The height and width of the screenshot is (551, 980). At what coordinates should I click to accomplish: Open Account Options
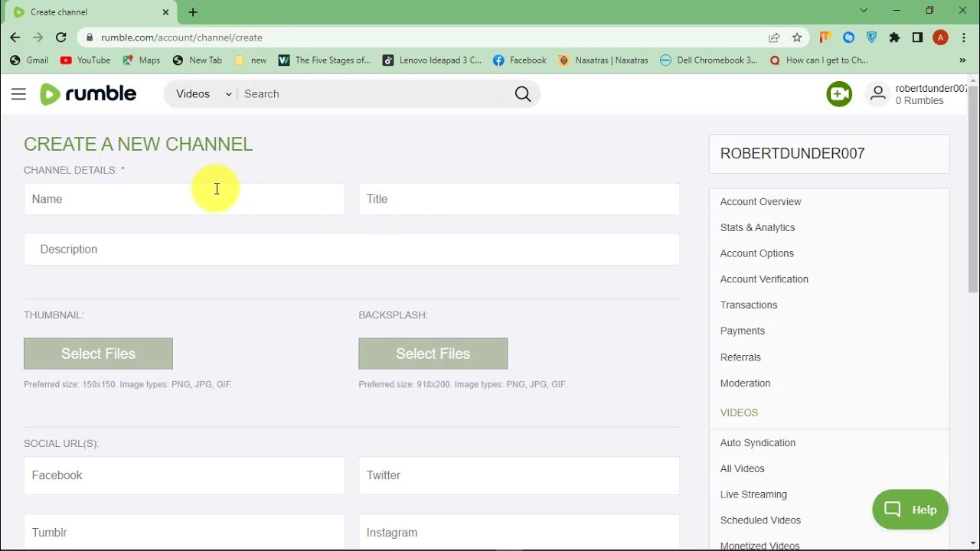(757, 253)
